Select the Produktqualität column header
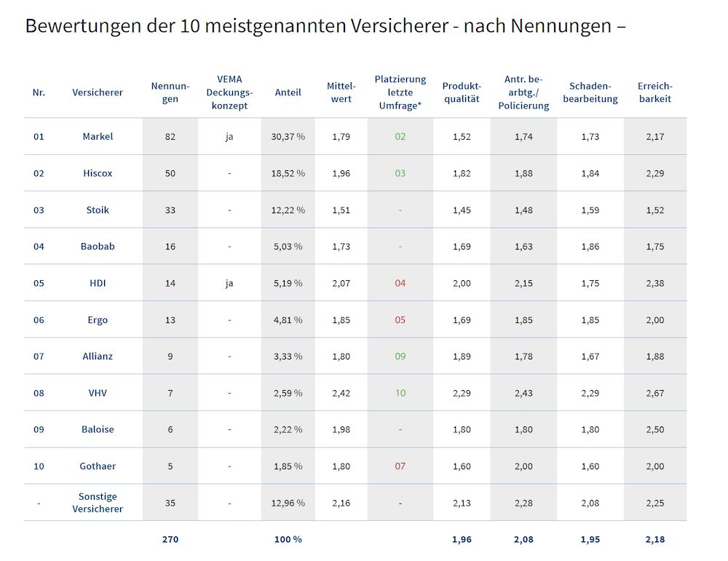 [x=462, y=92]
